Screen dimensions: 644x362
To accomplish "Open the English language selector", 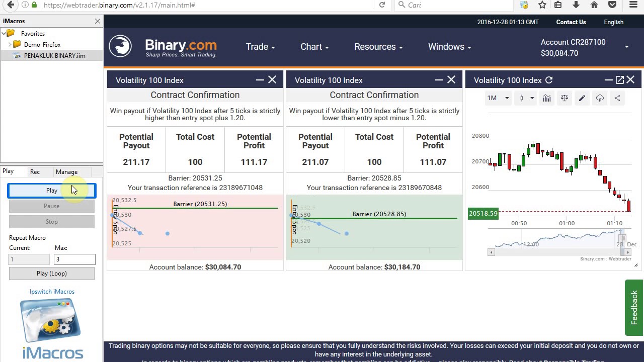I will (613, 22).
